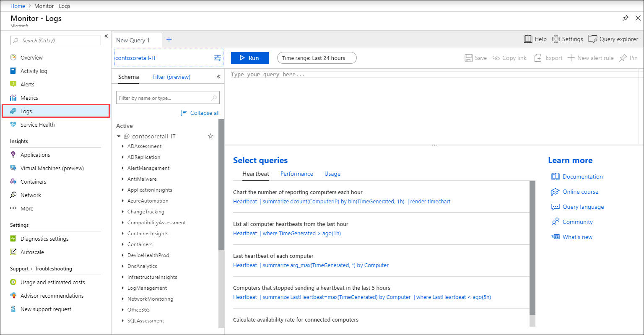Viewport: 644px width, 335px height.
Task: Add a new query tab
Action: coord(169,40)
